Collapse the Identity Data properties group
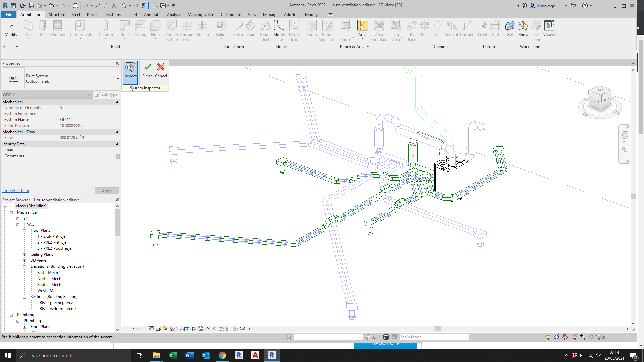Viewport: 644px width, 362px height. click(x=117, y=144)
